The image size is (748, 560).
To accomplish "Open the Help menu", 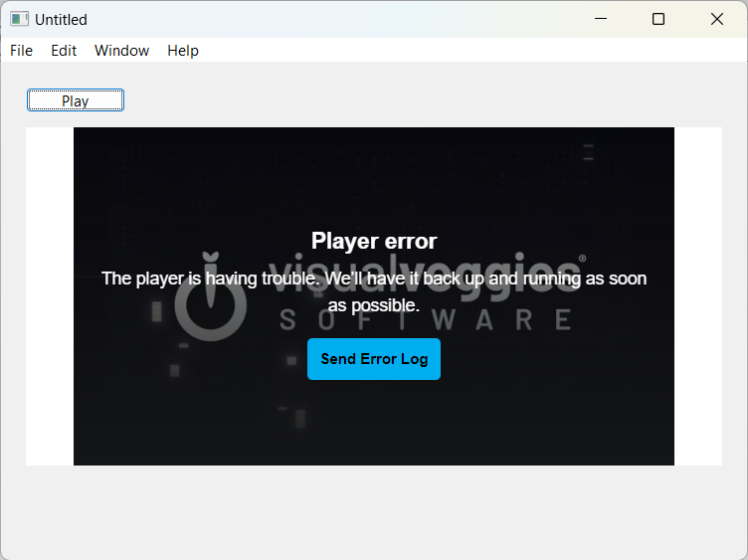I will point(183,51).
